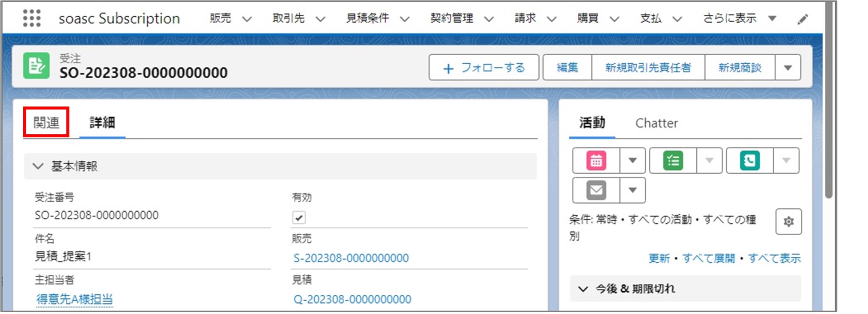Click the pink calendar new event icon
Viewport: 868px width, 314px height.
[x=596, y=161]
